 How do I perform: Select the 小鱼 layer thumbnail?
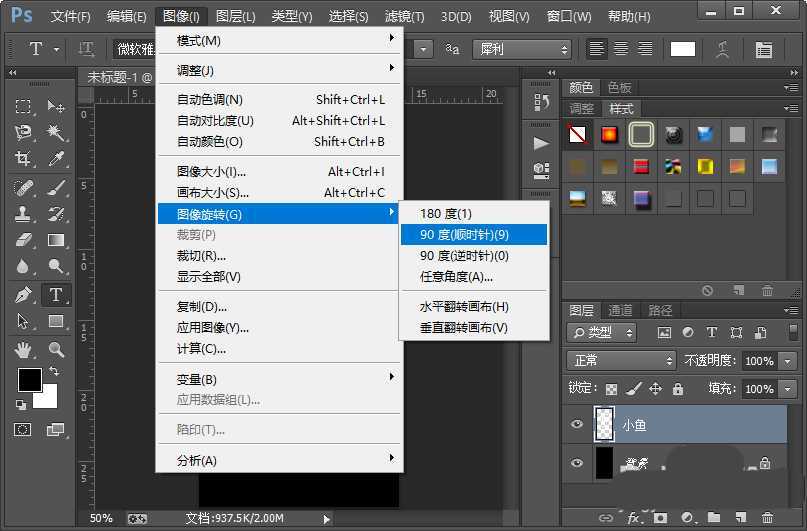[604, 425]
